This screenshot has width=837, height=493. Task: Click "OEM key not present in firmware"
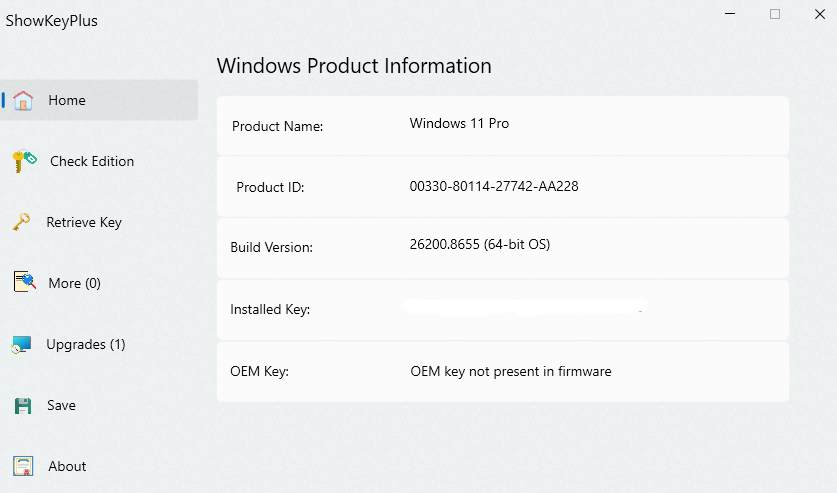(511, 371)
